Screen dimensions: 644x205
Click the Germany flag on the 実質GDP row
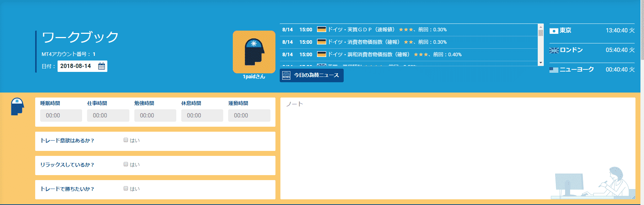click(x=322, y=29)
